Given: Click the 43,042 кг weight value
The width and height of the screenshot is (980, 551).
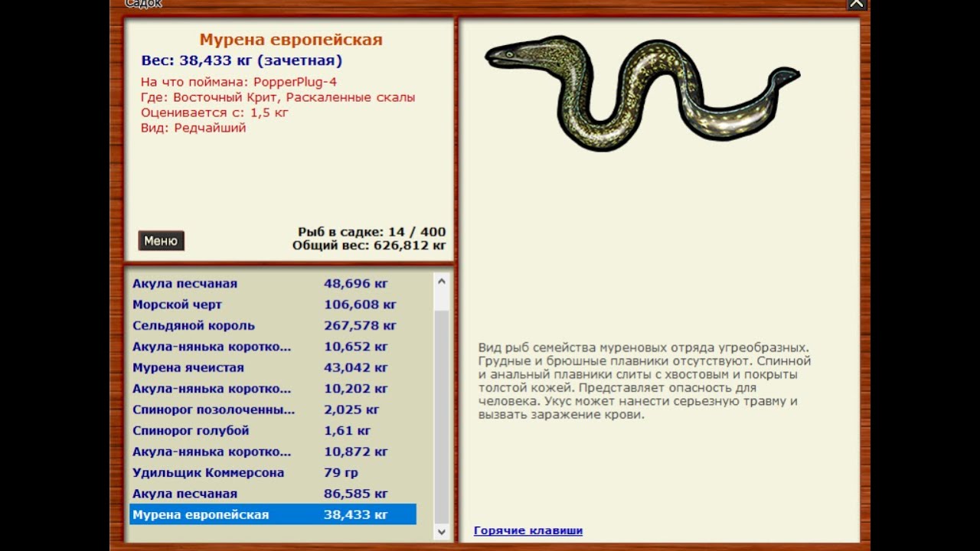Looking at the screenshot, I should point(356,367).
